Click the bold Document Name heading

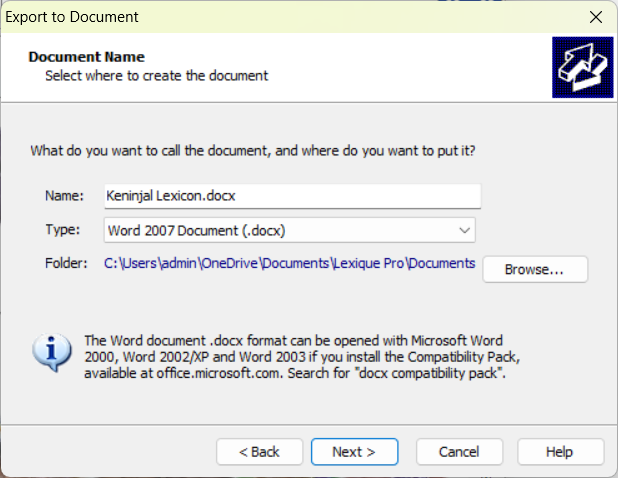(86, 57)
